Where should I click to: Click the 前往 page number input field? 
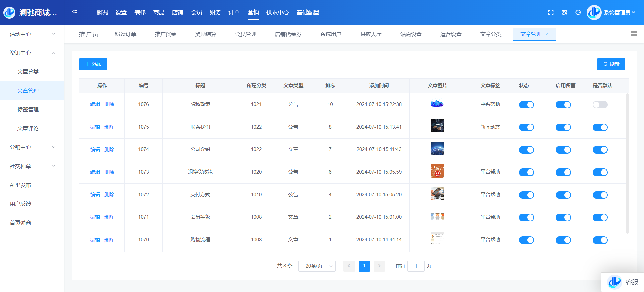(416, 266)
